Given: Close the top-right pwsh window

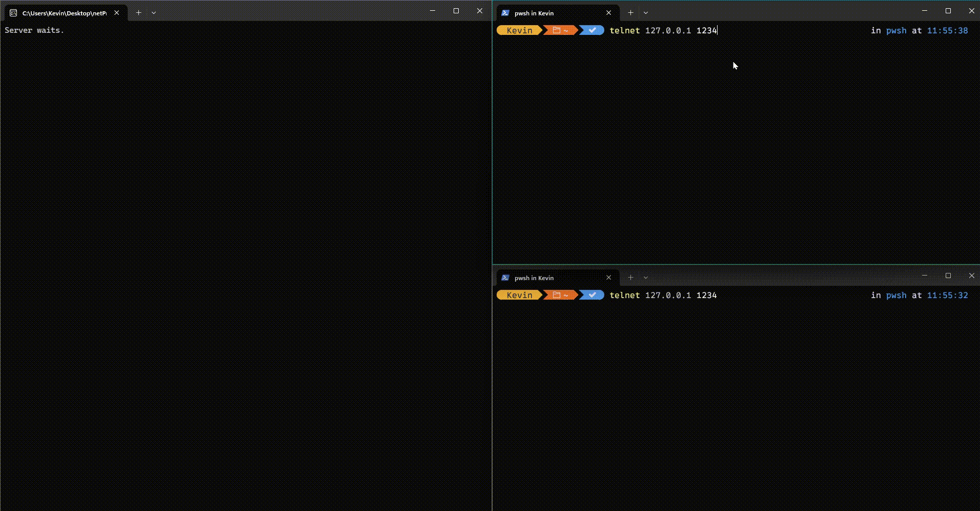Looking at the screenshot, I should click(971, 11).
